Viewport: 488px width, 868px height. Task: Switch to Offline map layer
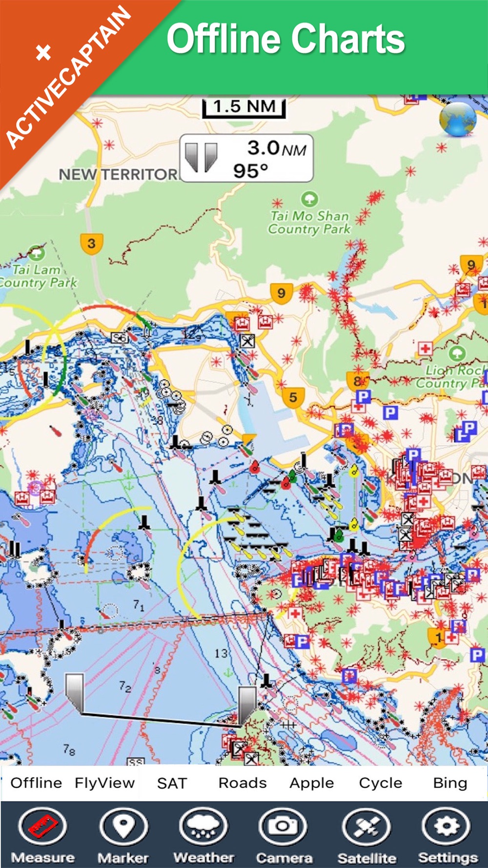coord(36,783)
